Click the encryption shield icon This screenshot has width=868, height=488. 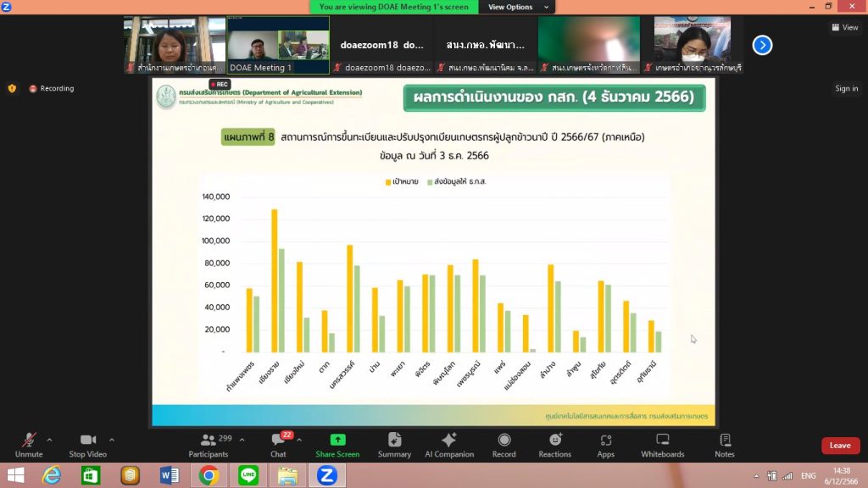point(12,88)
